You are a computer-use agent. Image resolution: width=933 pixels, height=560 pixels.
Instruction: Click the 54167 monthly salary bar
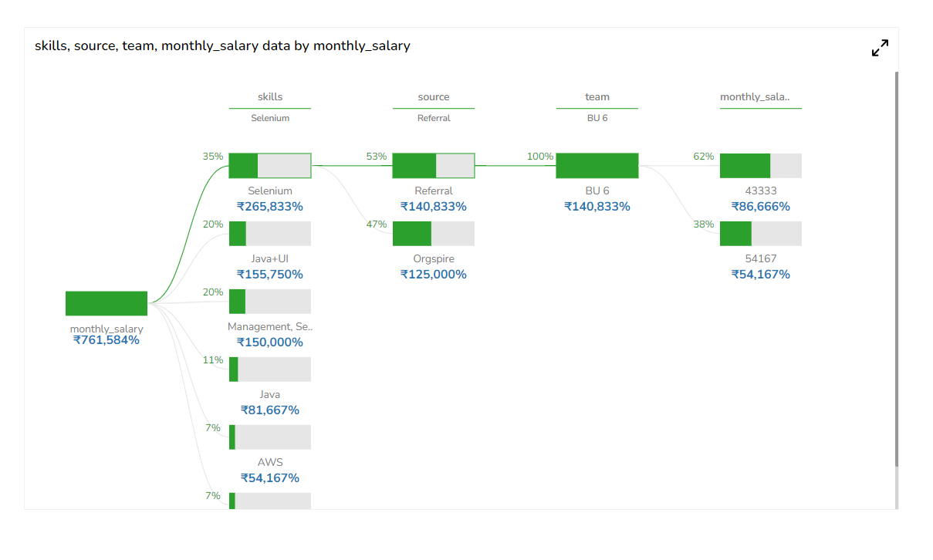(x=761, y=234)
